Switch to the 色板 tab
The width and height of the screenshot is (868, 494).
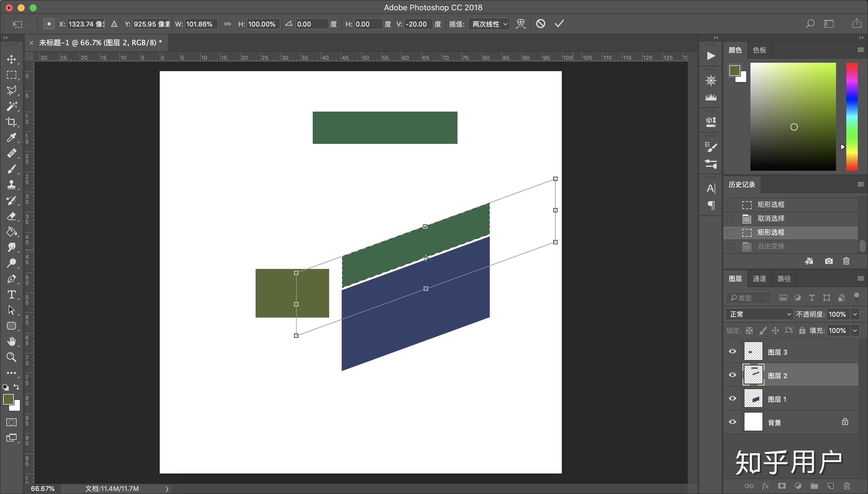(x=759, y=50)
